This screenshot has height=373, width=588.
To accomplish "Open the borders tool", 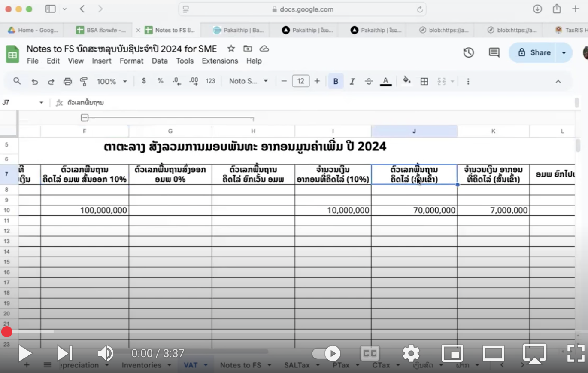I will coord(424,81).
